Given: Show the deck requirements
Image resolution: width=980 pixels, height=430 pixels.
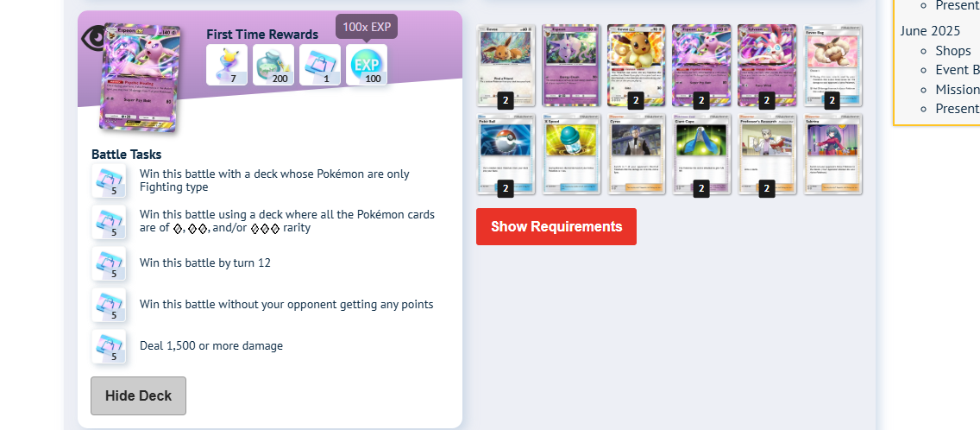Looking at the screenshot, I should (556, 226).
